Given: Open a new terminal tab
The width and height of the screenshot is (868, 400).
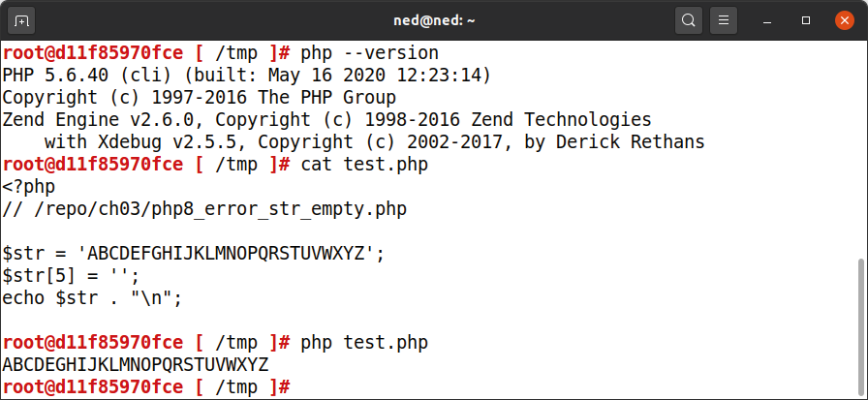Looking at the screenshot, I should coord(21,21).
